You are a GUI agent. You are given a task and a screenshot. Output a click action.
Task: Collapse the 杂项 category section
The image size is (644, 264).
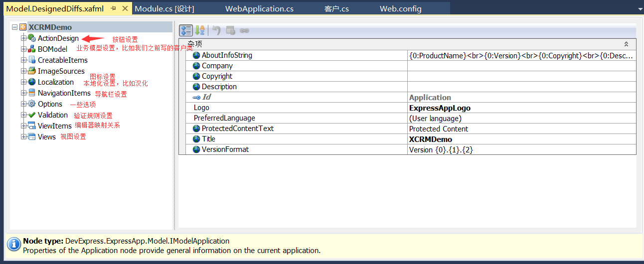(x=627, y=44)
